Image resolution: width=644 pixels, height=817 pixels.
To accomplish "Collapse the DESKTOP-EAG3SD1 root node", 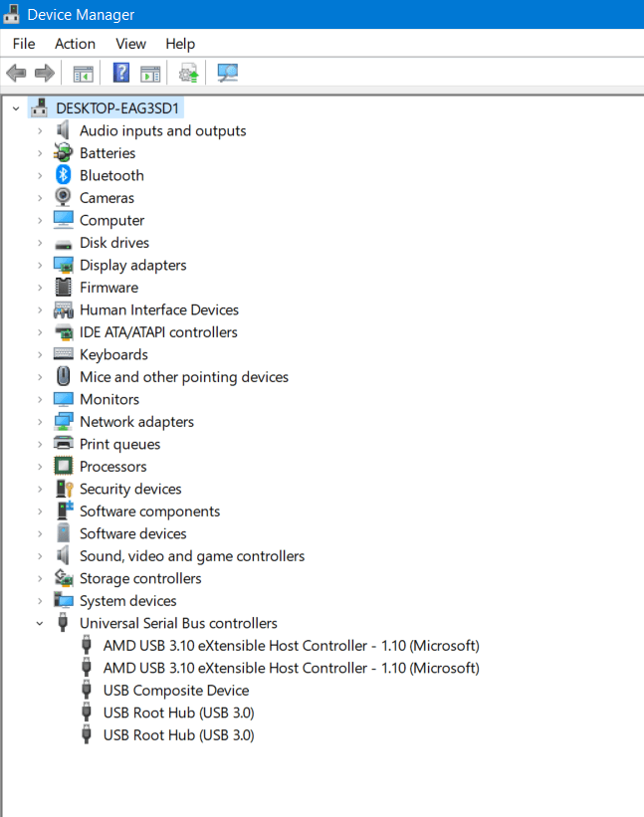I will pos(16,108).
